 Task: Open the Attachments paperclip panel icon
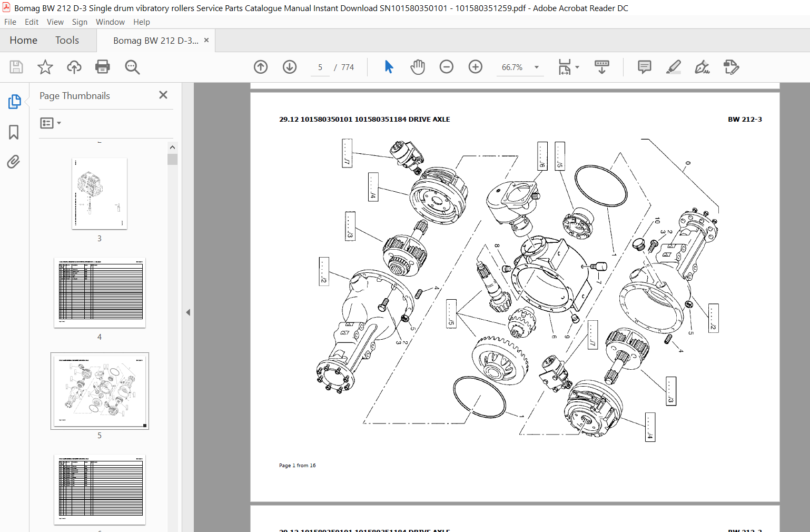pyautogui.click(x=14, y=161)
